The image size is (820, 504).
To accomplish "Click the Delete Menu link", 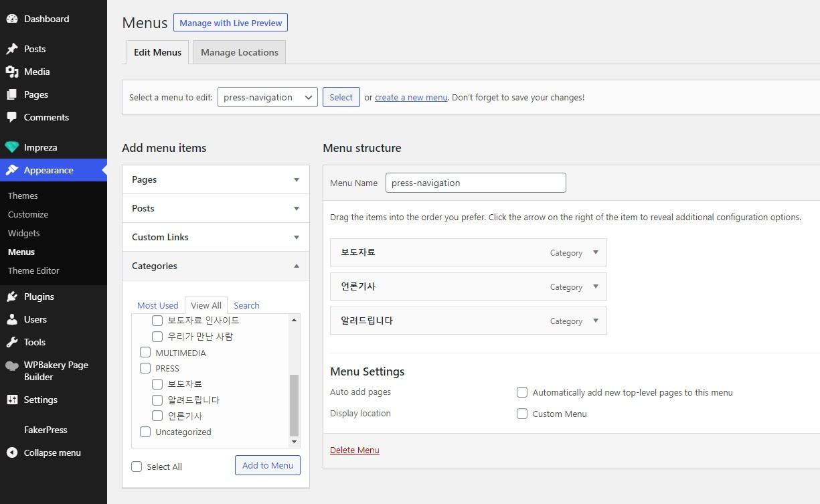I will click(355, 450).
